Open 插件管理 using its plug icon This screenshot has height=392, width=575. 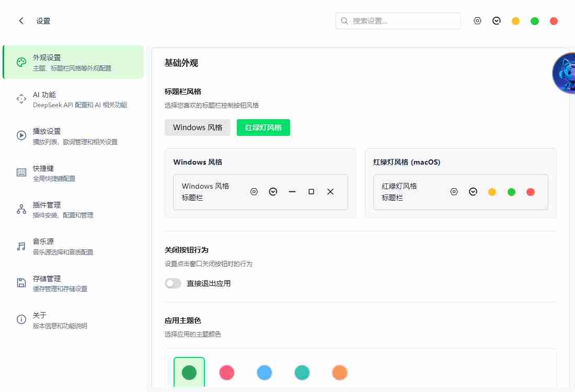(x=21, y=209)
